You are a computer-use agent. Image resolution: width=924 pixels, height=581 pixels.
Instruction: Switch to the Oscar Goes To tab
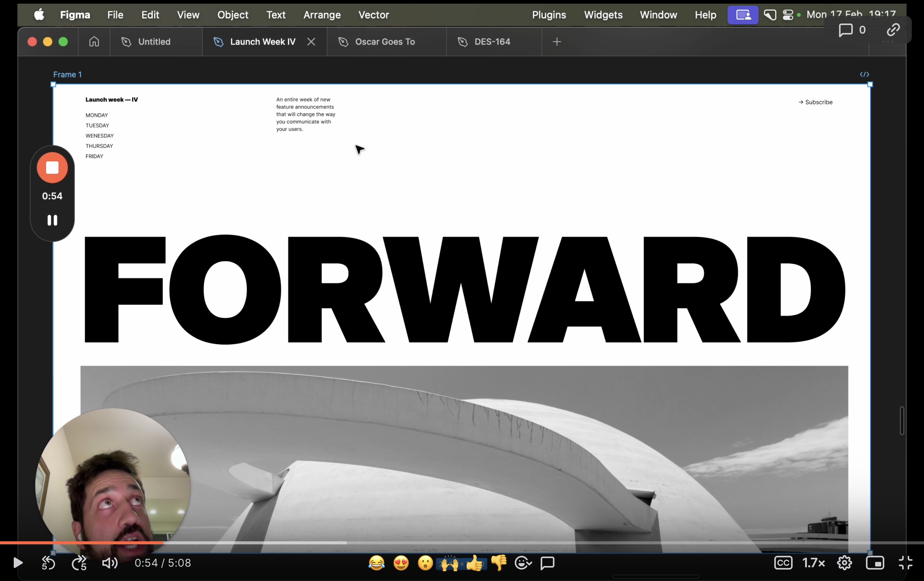click(x=385, y=42)
